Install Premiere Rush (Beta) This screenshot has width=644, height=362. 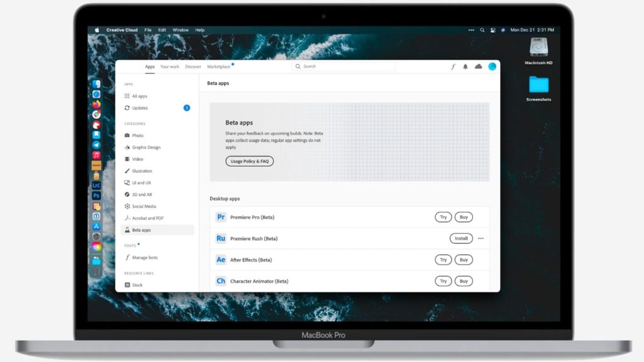coord(461,238)
